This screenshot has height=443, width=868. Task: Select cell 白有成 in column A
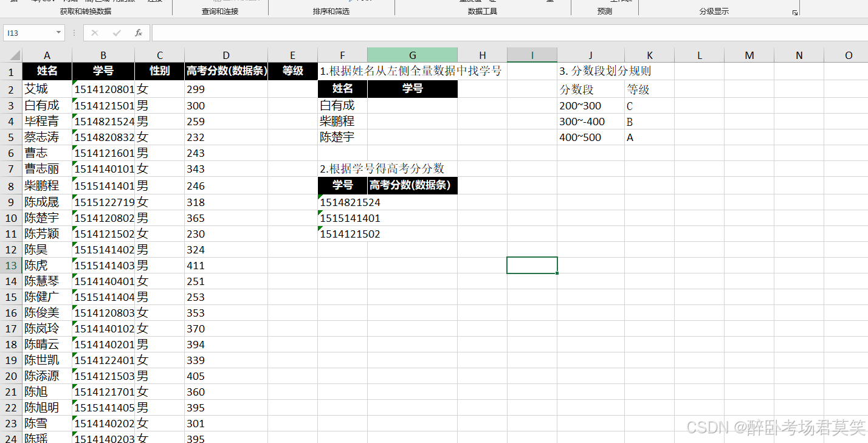click(x=47, y=106)
